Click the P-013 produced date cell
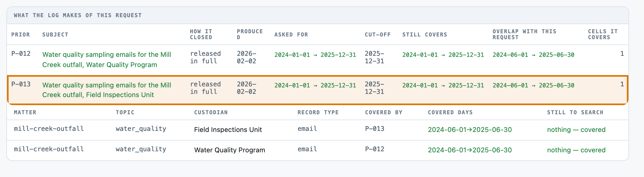Screen dimensions: 644x177 [x=247, y=88]
